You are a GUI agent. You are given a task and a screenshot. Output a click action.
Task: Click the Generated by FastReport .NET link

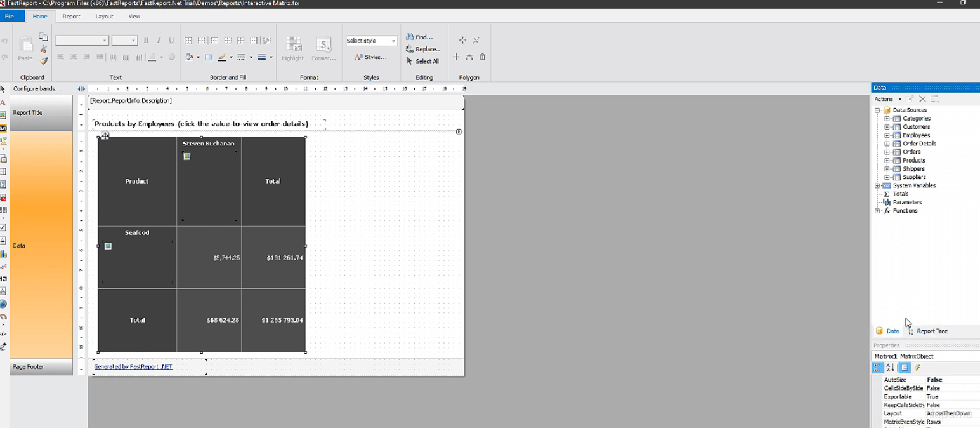pos(133,366)
